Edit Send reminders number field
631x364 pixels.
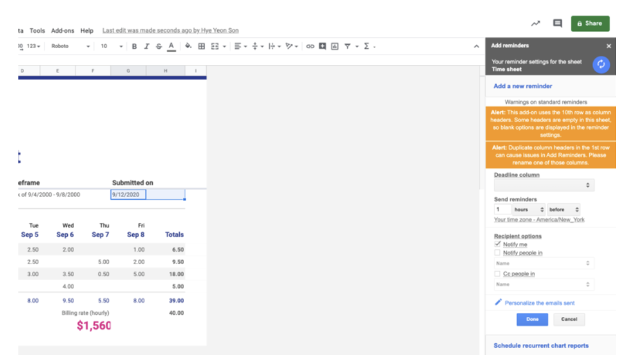pyautogui.click(x=502, y=210)
